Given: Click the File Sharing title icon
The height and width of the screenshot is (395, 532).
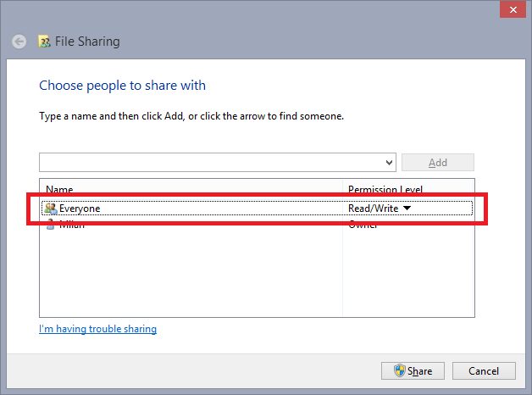Looking at the screenshot, I should (x=45, y=42).
